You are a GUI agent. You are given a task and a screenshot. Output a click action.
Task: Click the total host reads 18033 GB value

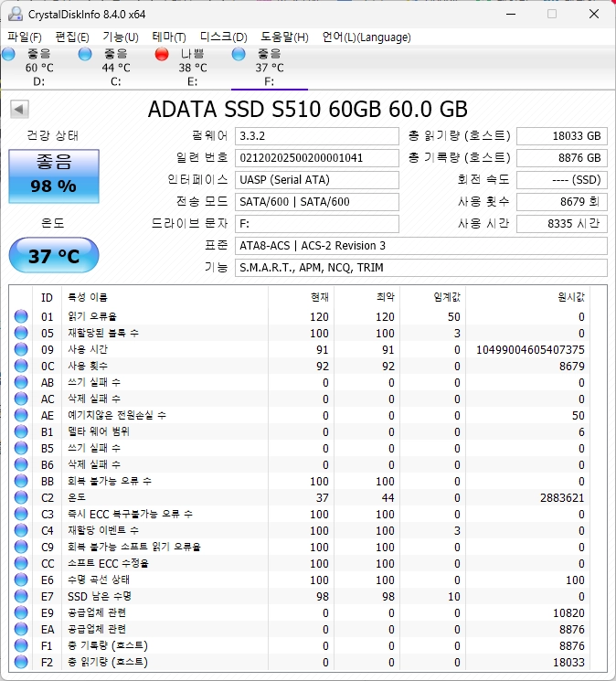562,136
